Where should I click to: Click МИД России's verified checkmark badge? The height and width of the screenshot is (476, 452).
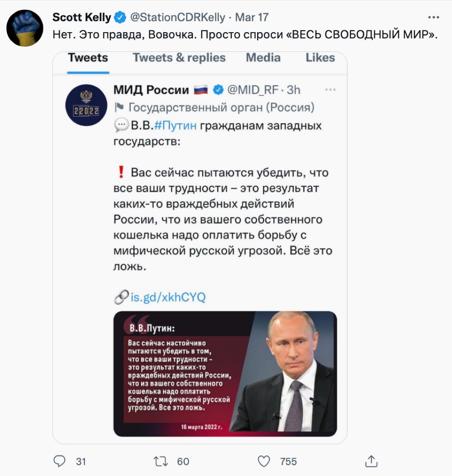[x=218, y=90]
